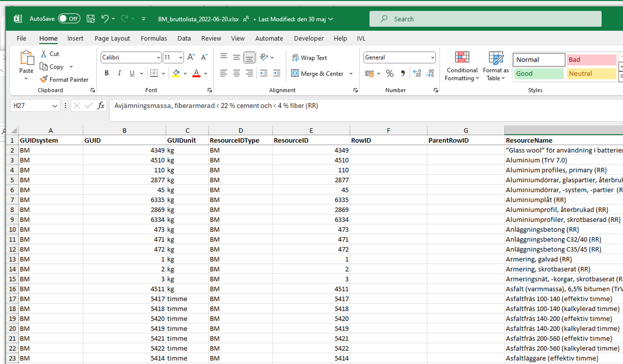Expand the General number format dropdown
This screenshot has height=364, width=623.
click(x=432, y=58)
